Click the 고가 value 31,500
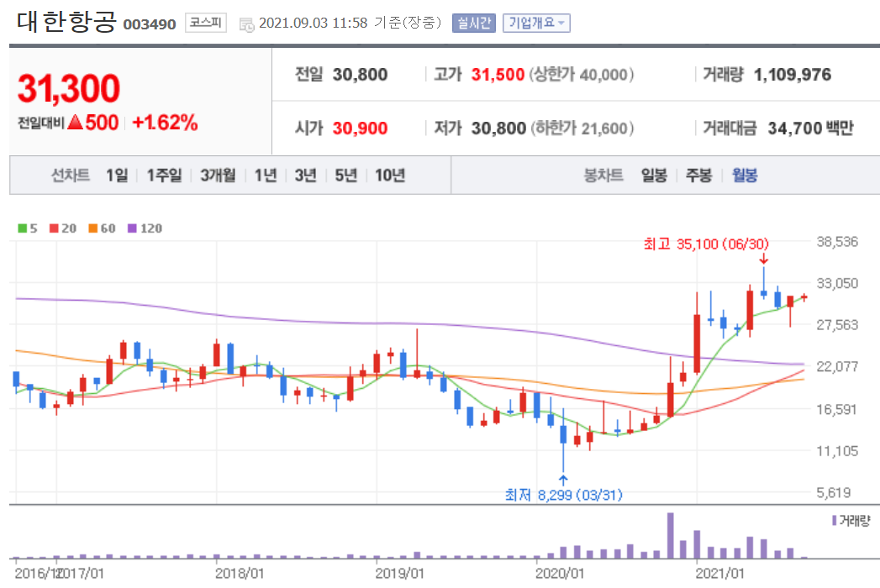Screen dimensions: 880x588 click(498, 75)
